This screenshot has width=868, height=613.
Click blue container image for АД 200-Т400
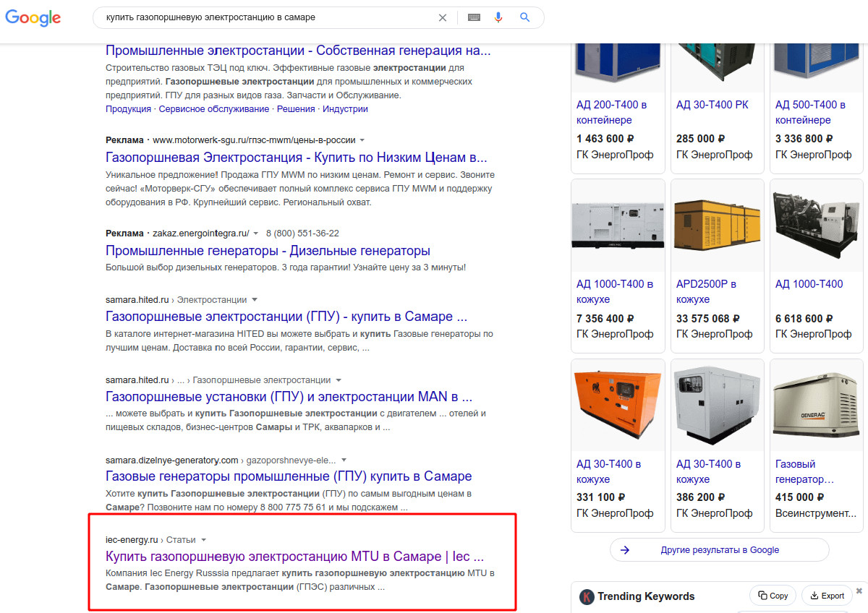[x=618, y=67]
